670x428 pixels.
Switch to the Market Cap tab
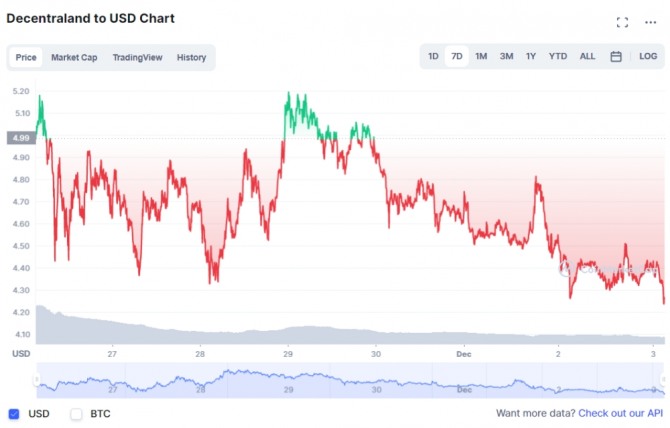pos(74,57)
